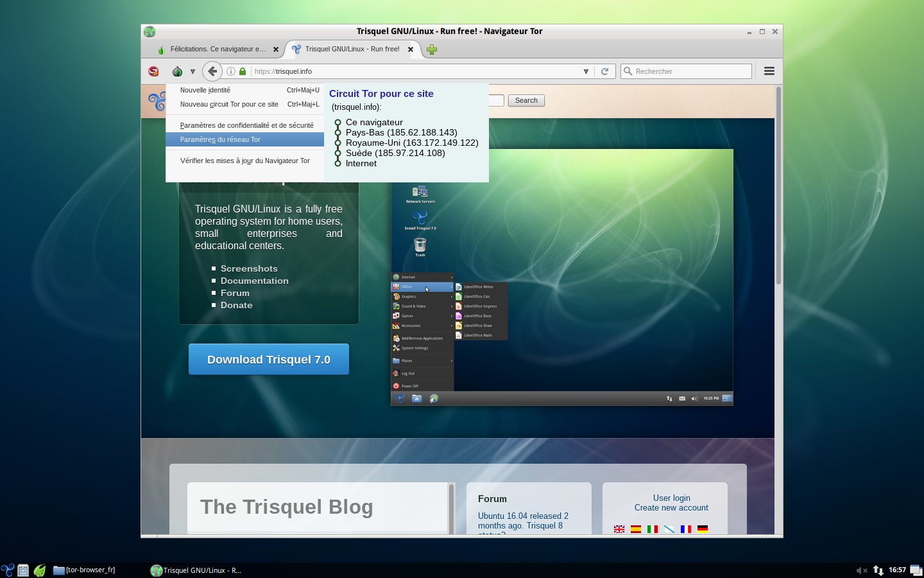Select the Galician flag language
Screen dimensions: 924x578
coord(669,529)
